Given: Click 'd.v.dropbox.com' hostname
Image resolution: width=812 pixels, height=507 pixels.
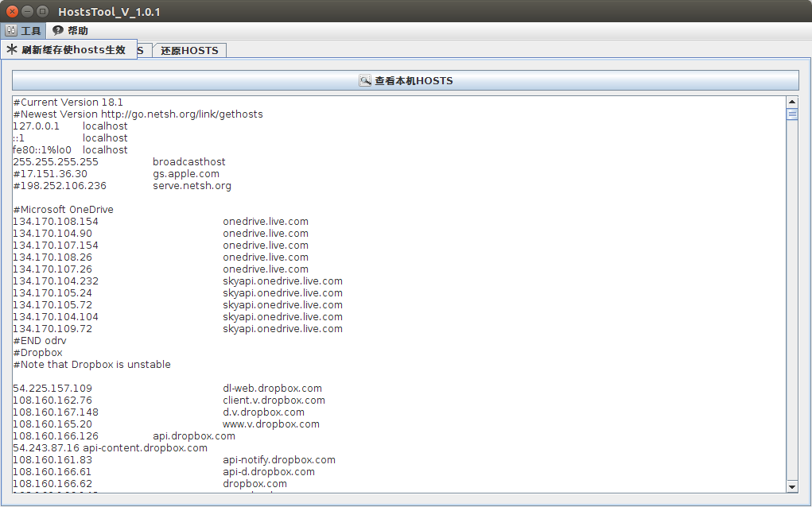Looking at the screenshot, I should 263,412.
